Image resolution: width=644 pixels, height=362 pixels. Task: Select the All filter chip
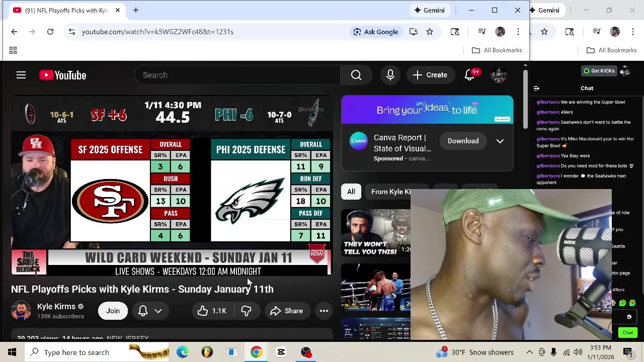pyautogui.click(x=351, y=192)
